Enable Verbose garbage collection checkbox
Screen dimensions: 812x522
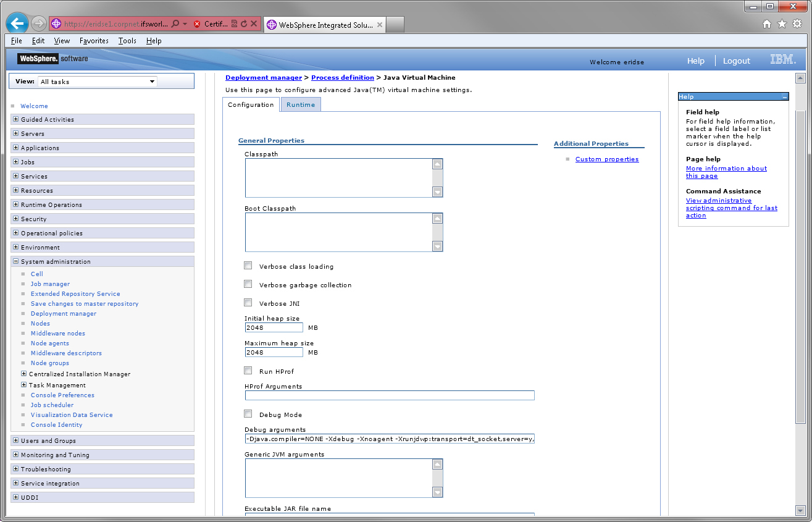[x=248, y=284]
